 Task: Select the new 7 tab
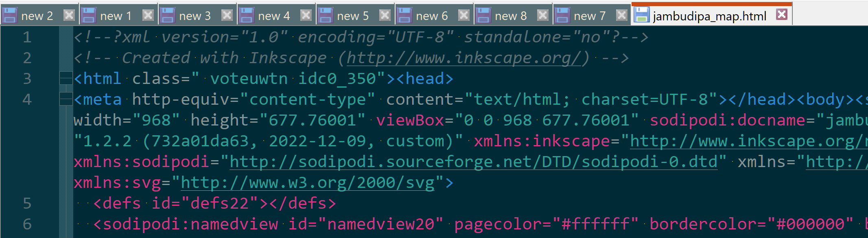click(x=589, y=16)
